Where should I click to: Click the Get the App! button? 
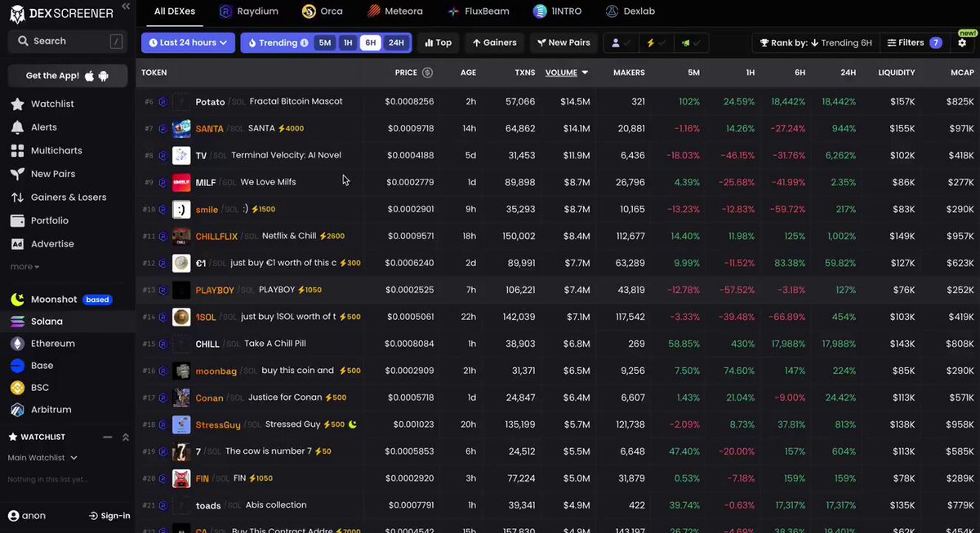68,76
